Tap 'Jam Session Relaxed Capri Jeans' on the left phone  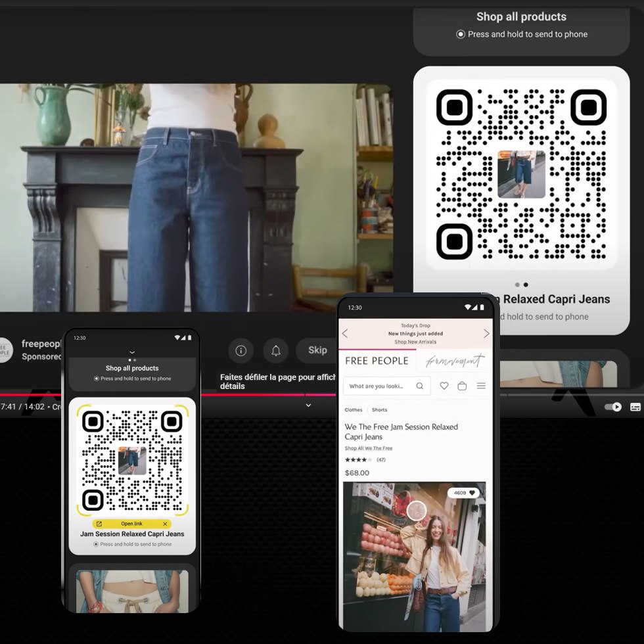click(132, 534)
